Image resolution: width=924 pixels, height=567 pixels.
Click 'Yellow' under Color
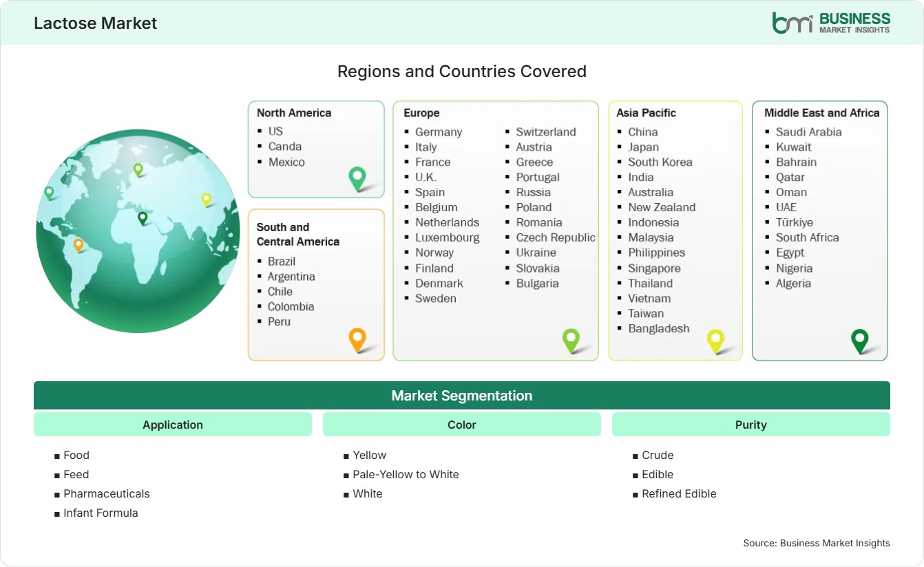[370, 455]
